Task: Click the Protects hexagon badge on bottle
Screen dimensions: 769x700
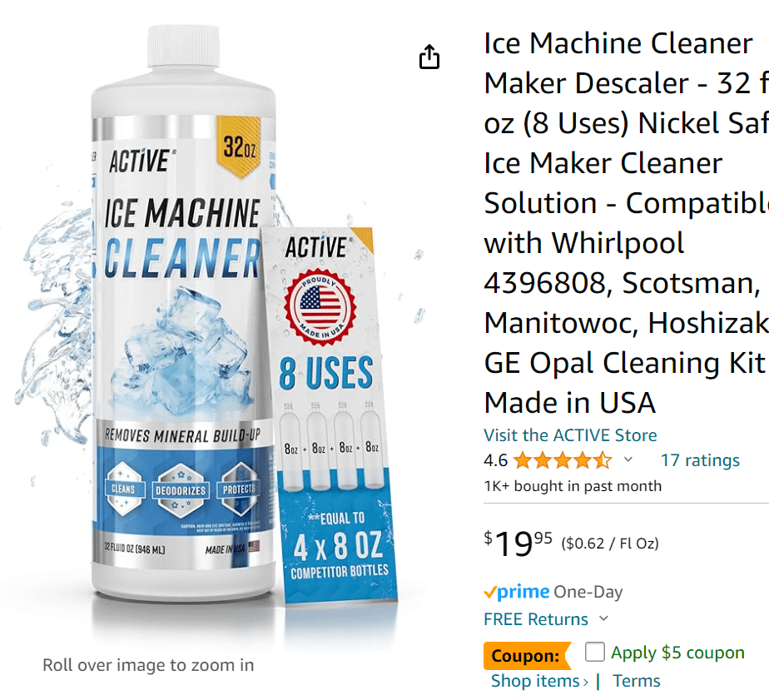Action: pyautogui.click(x=239, y=489)
